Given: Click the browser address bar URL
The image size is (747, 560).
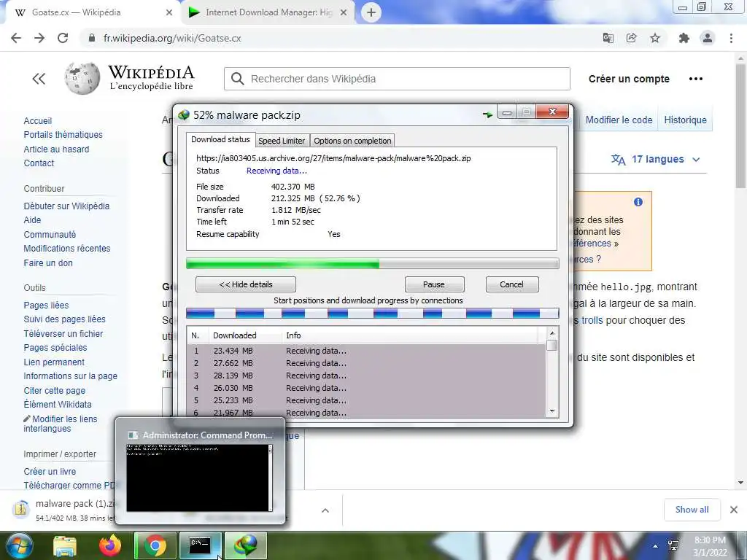Looking at the screenshot, I should (x=172, y=38).
